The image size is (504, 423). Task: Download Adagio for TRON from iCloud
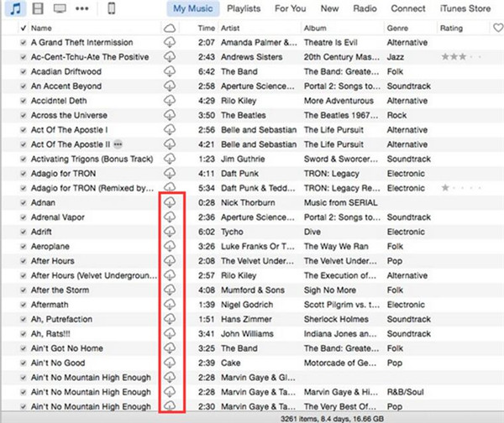[170, 174]
